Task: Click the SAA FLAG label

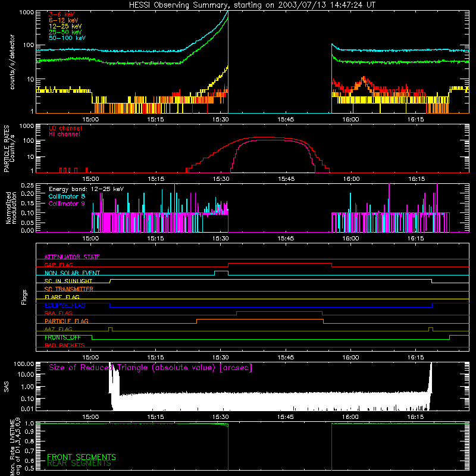Action: [58, 314]
